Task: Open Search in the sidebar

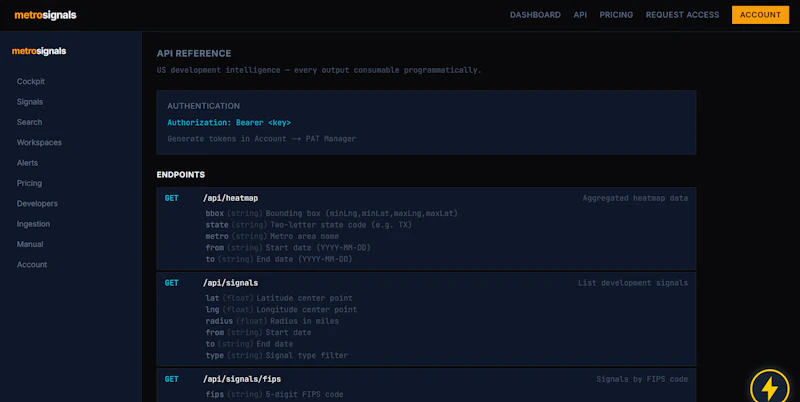Action: [x=30, y=122]
